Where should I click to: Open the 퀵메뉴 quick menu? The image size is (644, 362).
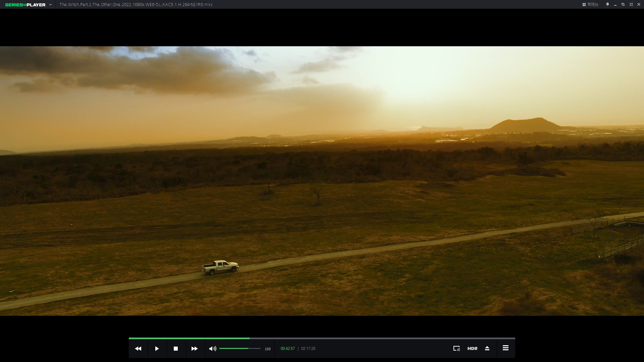tap(590, 4)
